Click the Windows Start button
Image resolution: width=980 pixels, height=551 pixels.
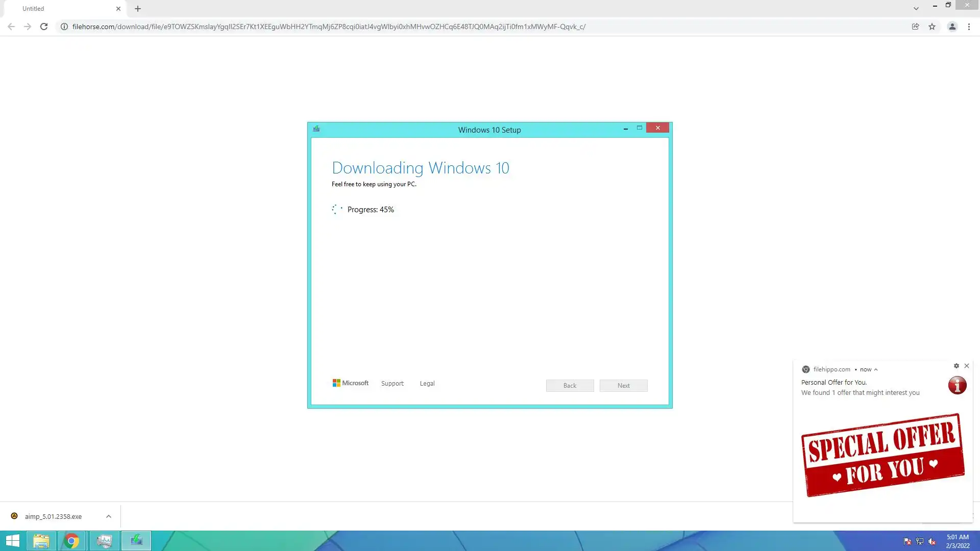tap(12, 541)
